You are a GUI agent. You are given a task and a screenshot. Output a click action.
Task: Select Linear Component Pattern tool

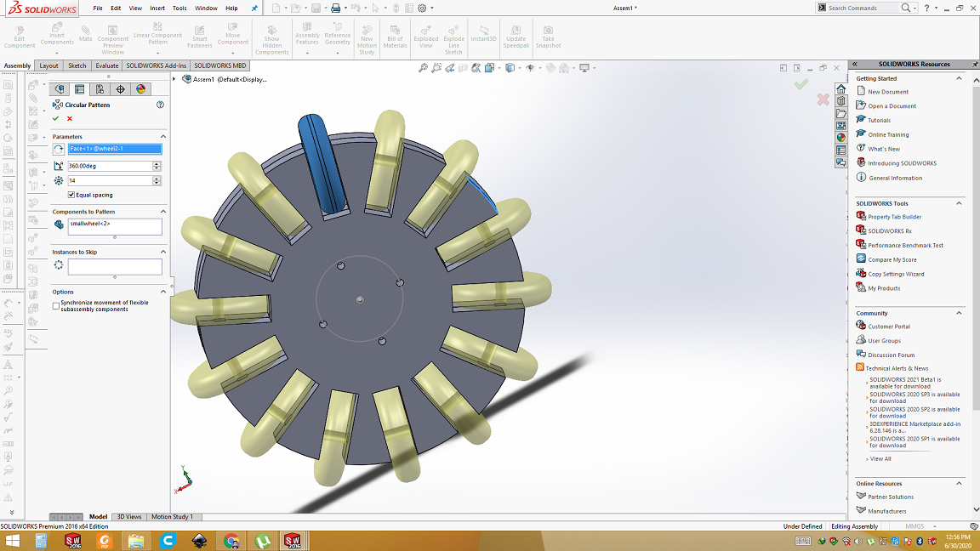coord(157,34)
